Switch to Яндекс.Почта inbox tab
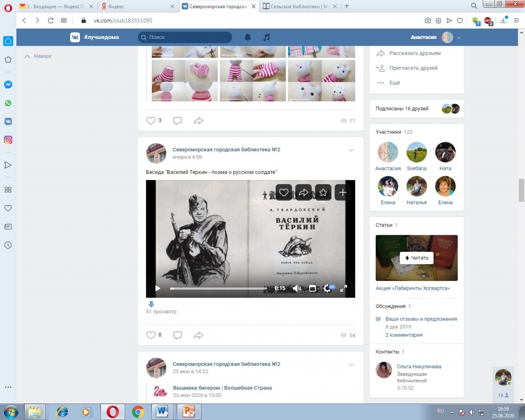Screen dimensions: 525x420 tap(56, 6)
